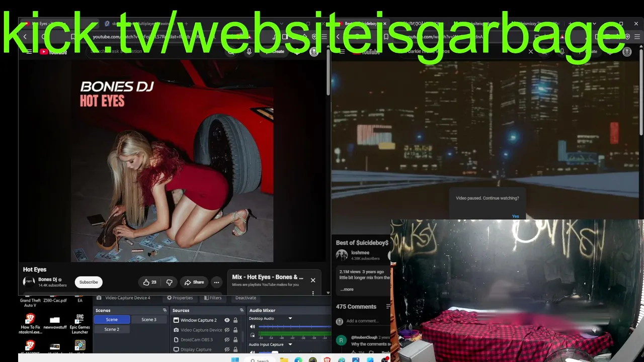Adjust the Desktop Audio volume slider

click(x=294, y=327)
